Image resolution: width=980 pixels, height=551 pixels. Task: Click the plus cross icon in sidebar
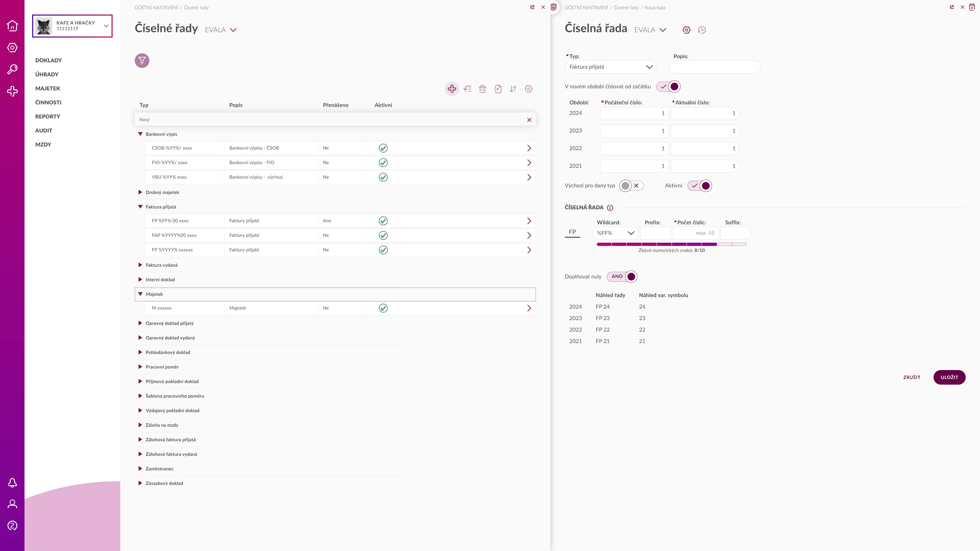[x=12, y=91]
